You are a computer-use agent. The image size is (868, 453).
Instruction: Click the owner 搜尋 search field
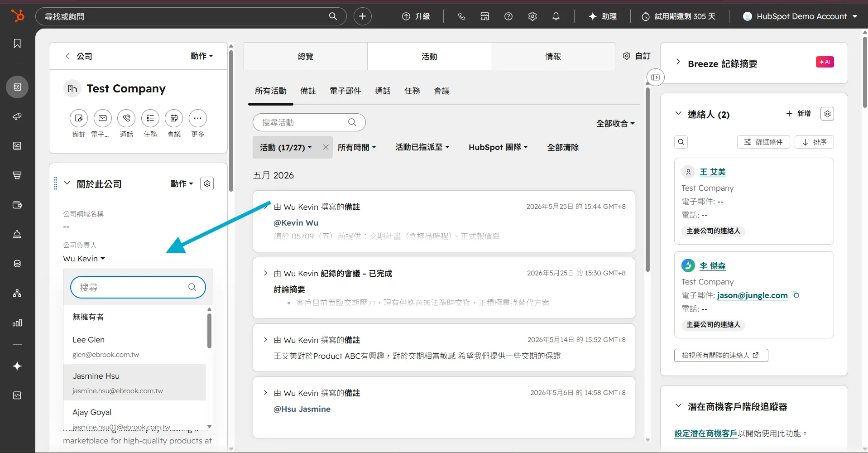click(138, 287)
